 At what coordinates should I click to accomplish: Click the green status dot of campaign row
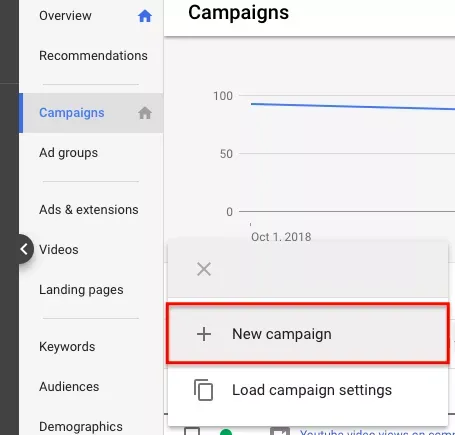coord(226,432)
